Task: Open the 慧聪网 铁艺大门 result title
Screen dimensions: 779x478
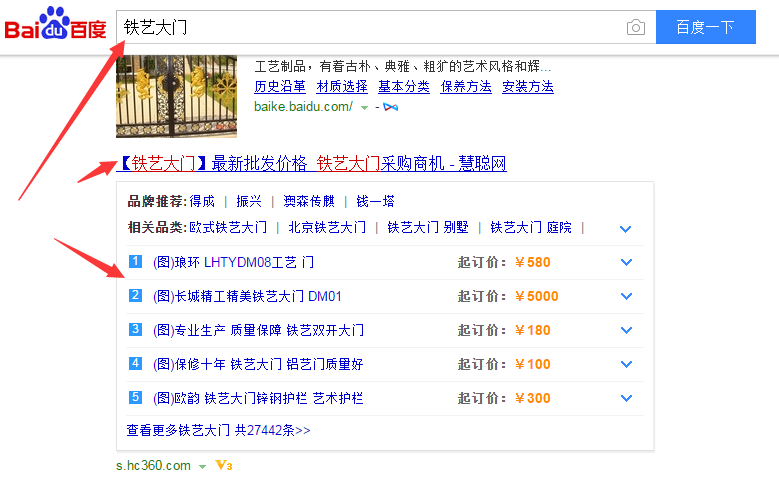Action: point(310,163)
